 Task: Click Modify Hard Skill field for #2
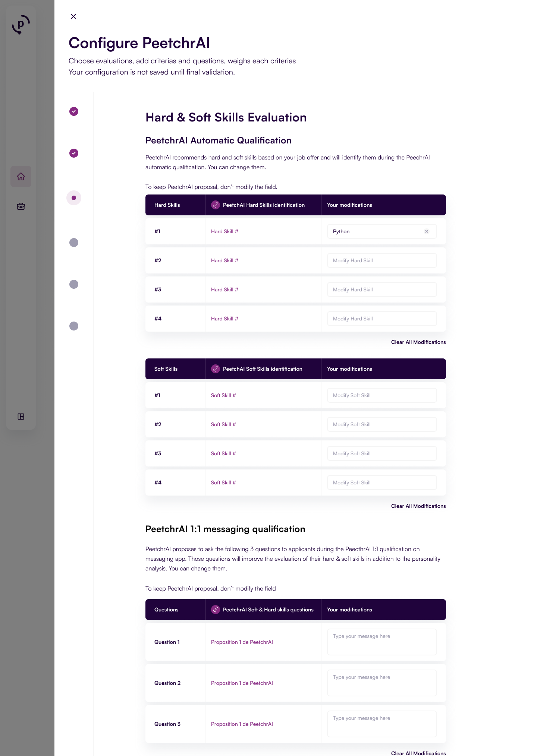381,260
